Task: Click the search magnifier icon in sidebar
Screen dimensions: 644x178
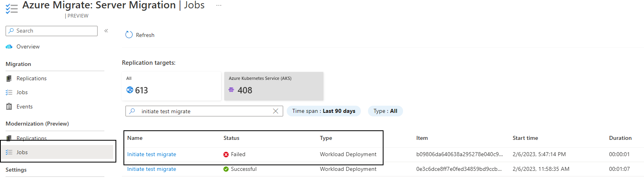Action: [11, 31]
